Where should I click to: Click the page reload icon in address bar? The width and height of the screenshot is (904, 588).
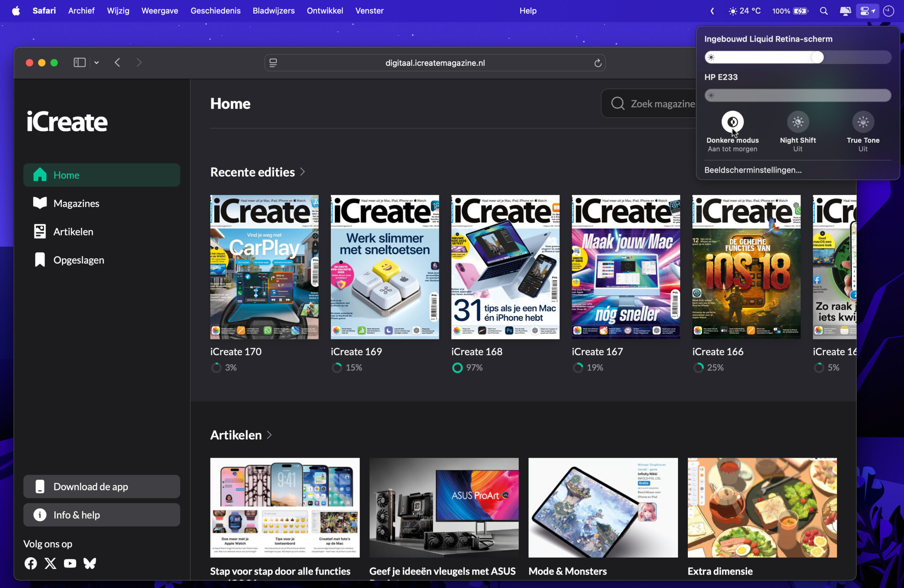coord(597,63)
